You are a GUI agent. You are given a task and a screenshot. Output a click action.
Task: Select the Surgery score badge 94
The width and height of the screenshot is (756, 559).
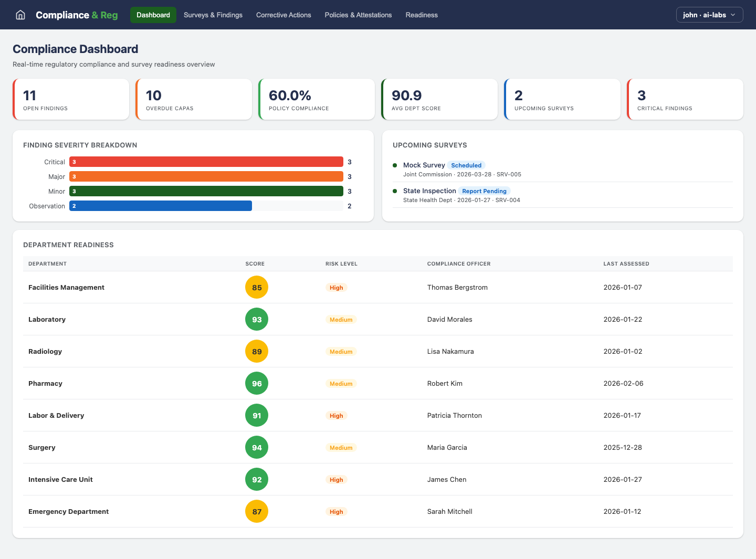point(257,447)
